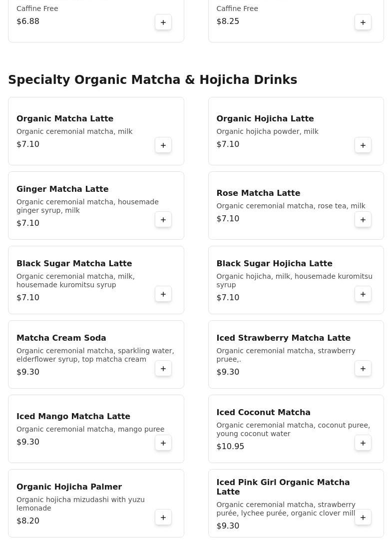This screenshot has height=558, width=392.
Task: Open Organic Matcha Latte item details
Action: click(x=65, y=119)
